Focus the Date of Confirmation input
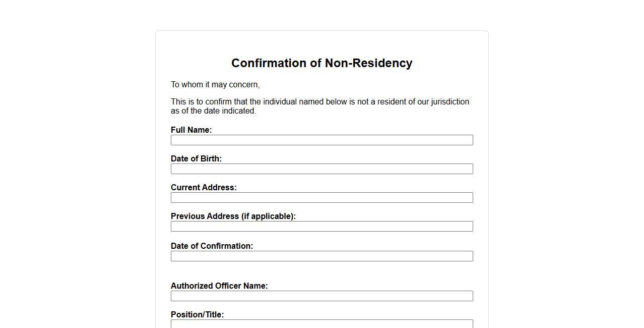 [321, 256]
